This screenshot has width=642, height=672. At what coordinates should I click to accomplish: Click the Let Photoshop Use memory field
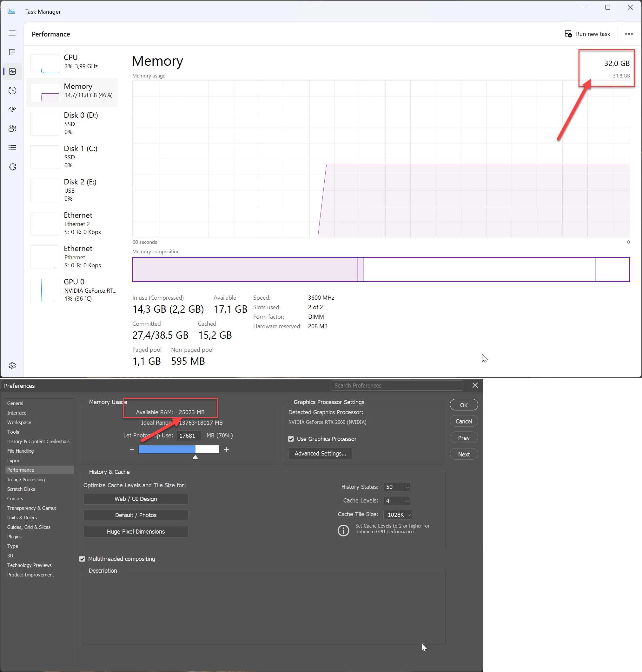pyautogui.click(x=189, y=436)
